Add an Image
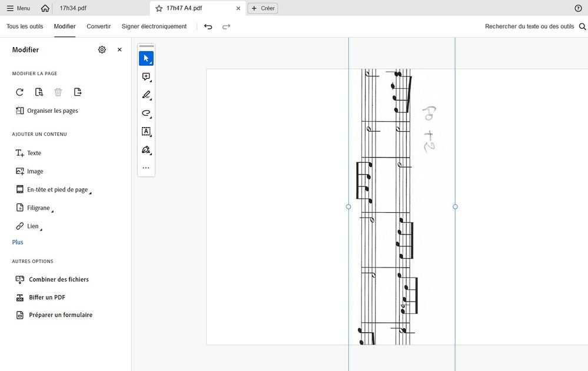This screenshot has width=588, height=371. coord(29,171)
